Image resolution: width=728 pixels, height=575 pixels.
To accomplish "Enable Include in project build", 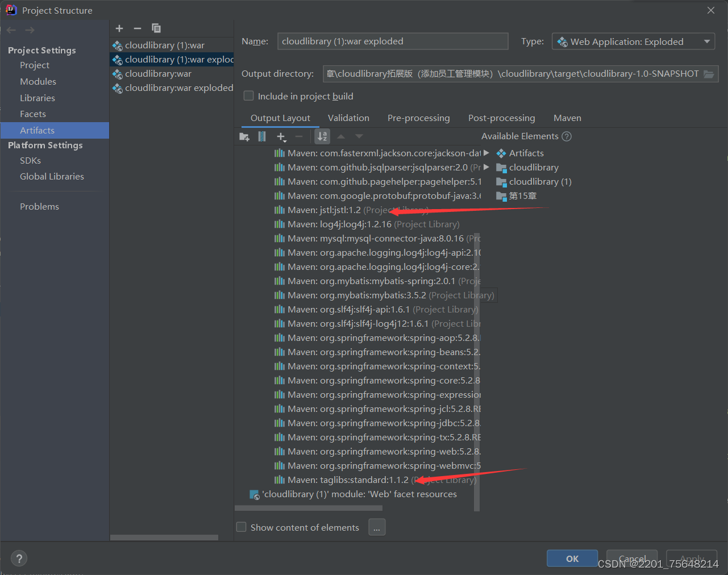I will 248,96.
